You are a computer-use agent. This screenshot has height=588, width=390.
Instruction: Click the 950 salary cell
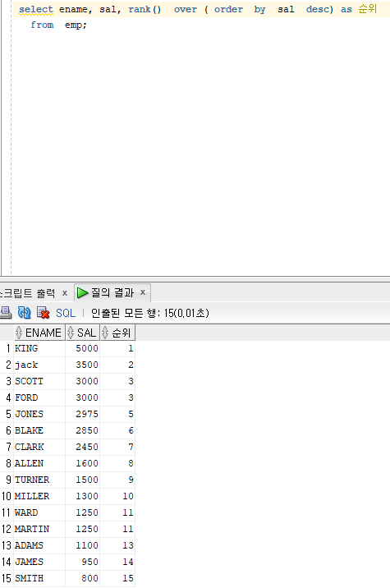click(x=83, y=562)
